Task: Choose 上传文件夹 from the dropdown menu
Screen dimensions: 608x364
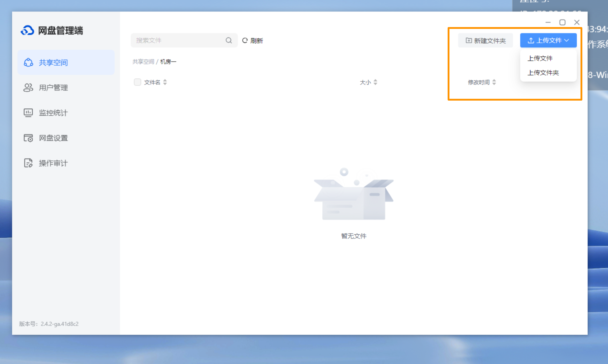Action: 543,73
